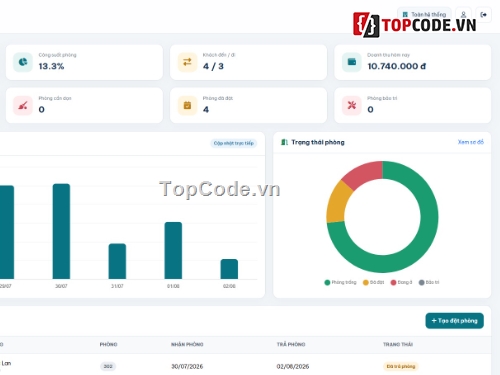The image size is (500, 375).
Task: Click the 10.740.000 đ revenue value
Action: (397, 66)
